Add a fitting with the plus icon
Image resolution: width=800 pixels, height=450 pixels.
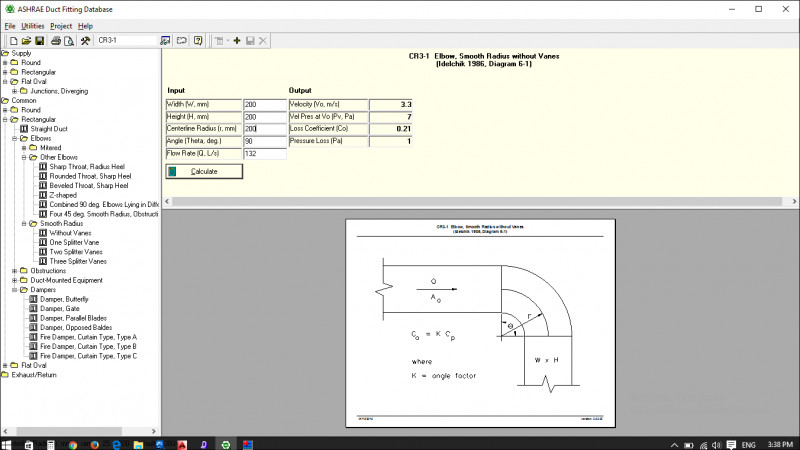coord(237,41)
